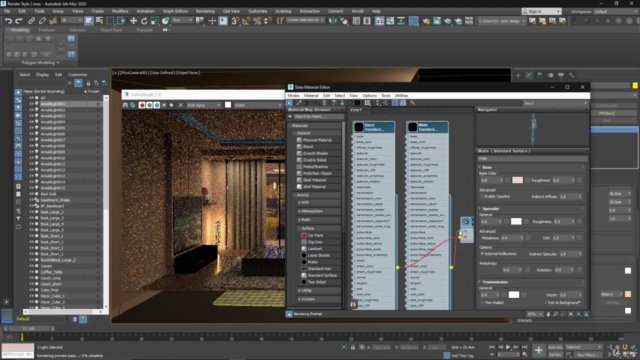Select Car Paint material in browser
Image resolution: width=640 pixels, height=360 pixels.
point(315,235)
